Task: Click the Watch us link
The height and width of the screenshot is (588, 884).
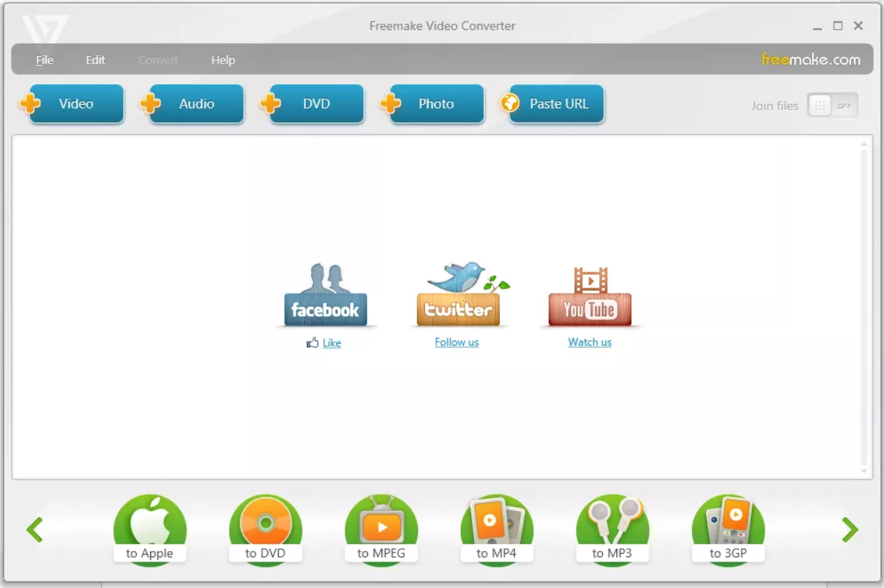Action: coord(590,342)
